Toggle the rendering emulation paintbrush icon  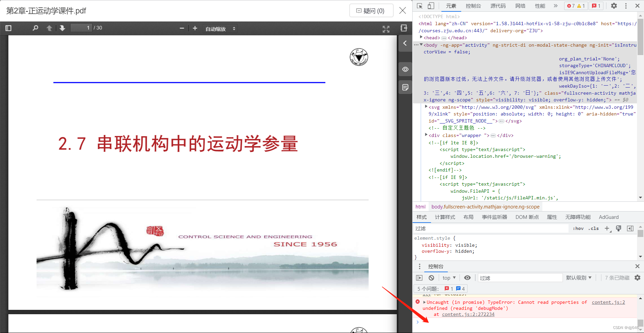point(619,229)
